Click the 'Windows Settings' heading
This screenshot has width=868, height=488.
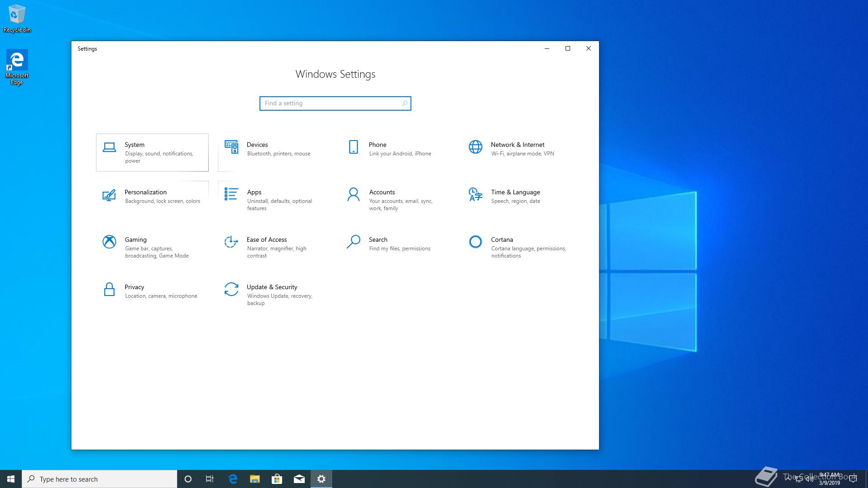[335, 74]
